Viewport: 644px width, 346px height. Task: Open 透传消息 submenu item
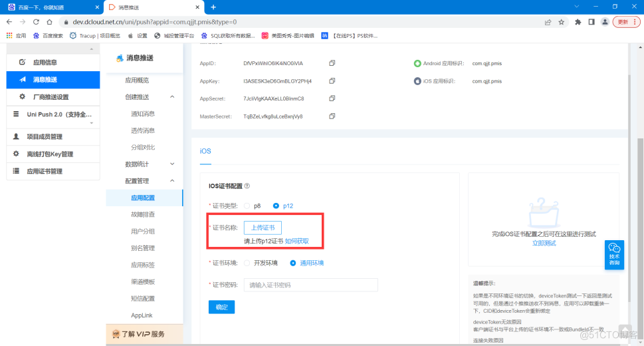point(143,130)
